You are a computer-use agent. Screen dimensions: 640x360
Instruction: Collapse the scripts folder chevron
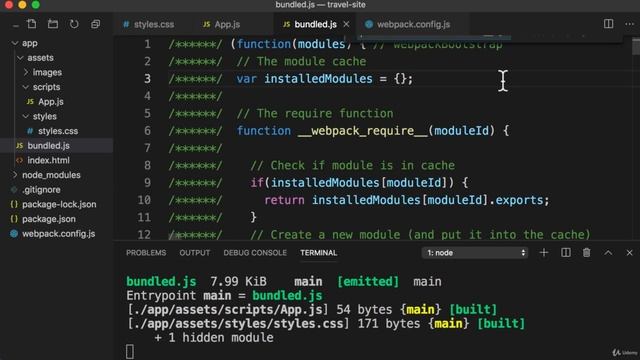coord(26,87)
